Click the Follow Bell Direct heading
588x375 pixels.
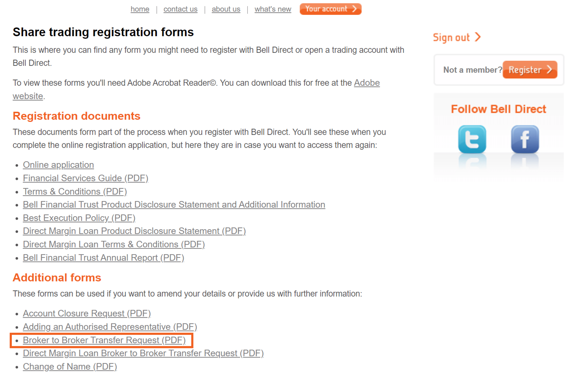click(498, 109)
